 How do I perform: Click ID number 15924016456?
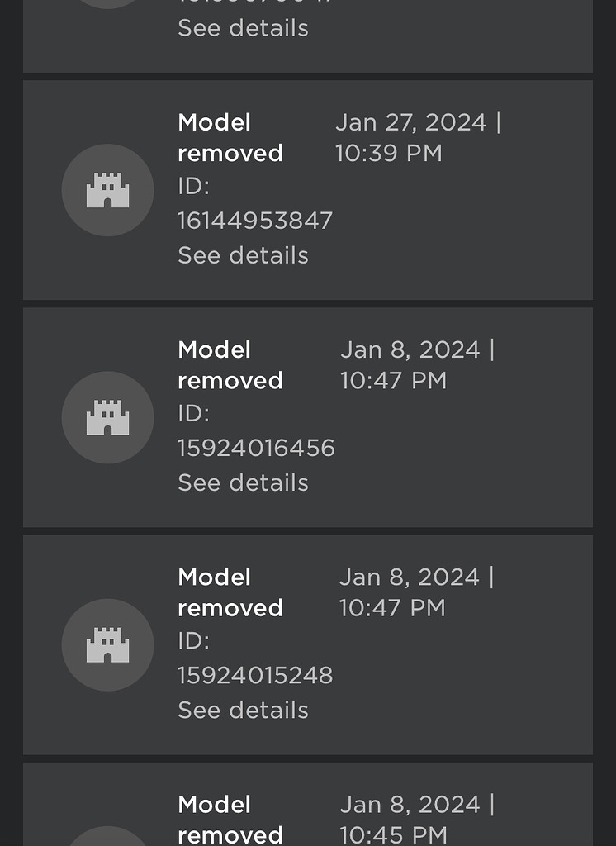pos(256,448)
